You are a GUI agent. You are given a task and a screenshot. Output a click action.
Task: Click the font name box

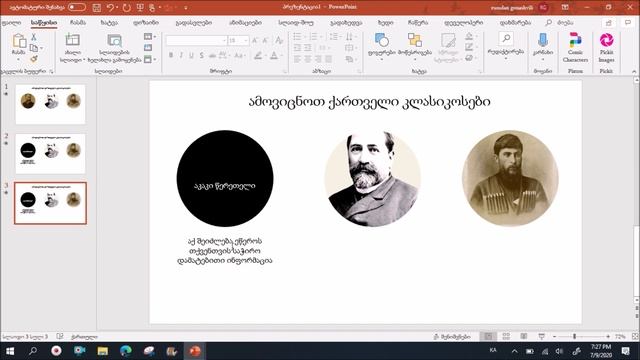click(x=196, y=40)
